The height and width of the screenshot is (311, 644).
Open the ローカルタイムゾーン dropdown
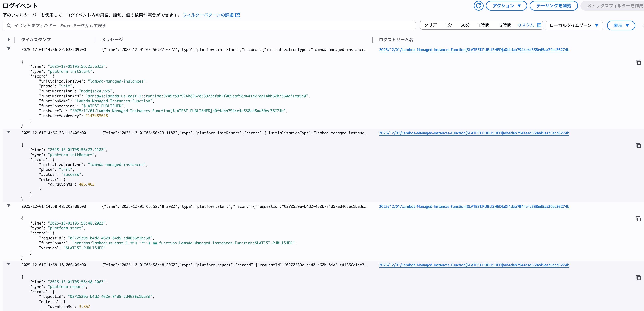[x=574, y=25]
